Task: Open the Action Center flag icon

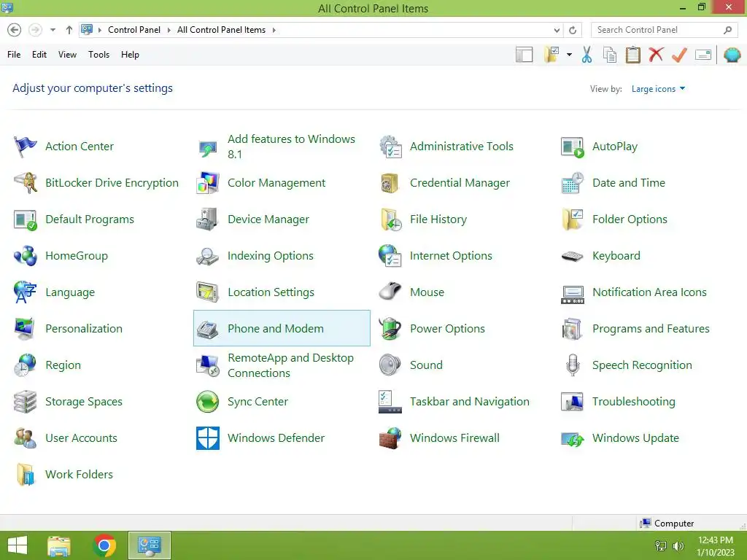Action: 26,146
